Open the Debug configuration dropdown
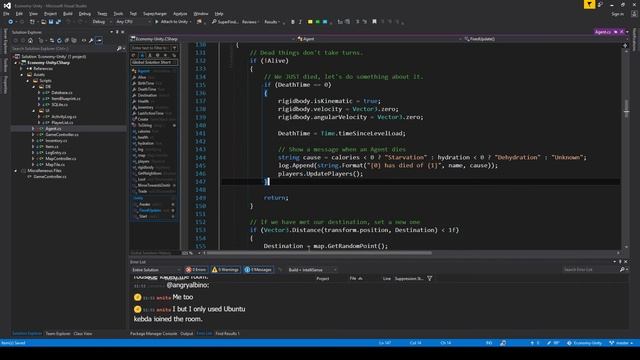The height and width of the screenshot is (360, 640). (x=101, y=22)
